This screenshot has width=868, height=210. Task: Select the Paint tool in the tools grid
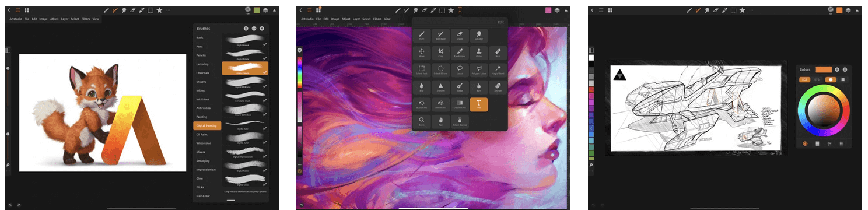(421, 36)
